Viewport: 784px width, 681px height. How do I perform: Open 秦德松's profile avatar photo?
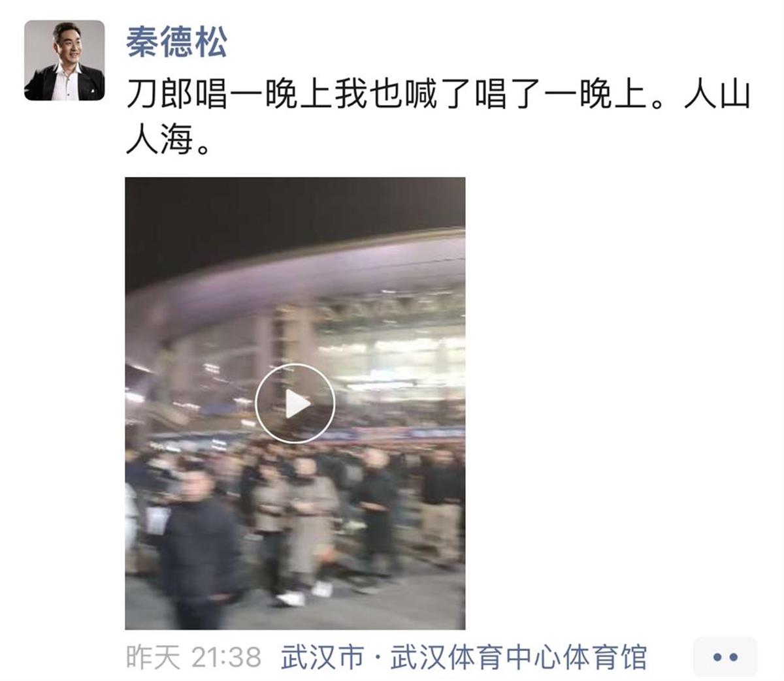(x=64, y=60)
